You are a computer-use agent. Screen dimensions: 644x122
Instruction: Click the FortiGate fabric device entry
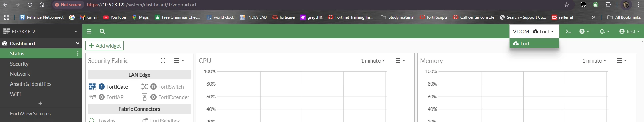click(109, 87)
